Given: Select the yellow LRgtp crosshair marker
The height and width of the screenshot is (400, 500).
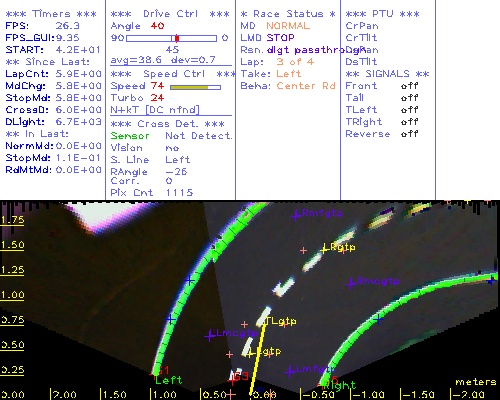Looking at the screenshot, I should tap(324, 249).
